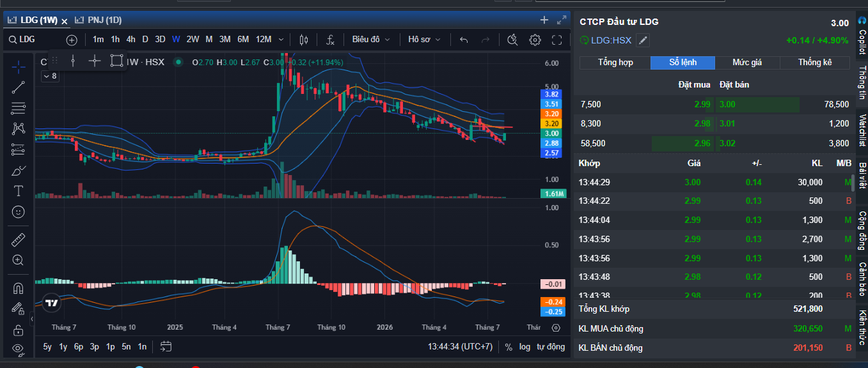The width and height of the screenshot is (868, 368).
Task: Edit LDG:HSX with the pencil icon
Action: pyautogui.click(x=643, y=40)
